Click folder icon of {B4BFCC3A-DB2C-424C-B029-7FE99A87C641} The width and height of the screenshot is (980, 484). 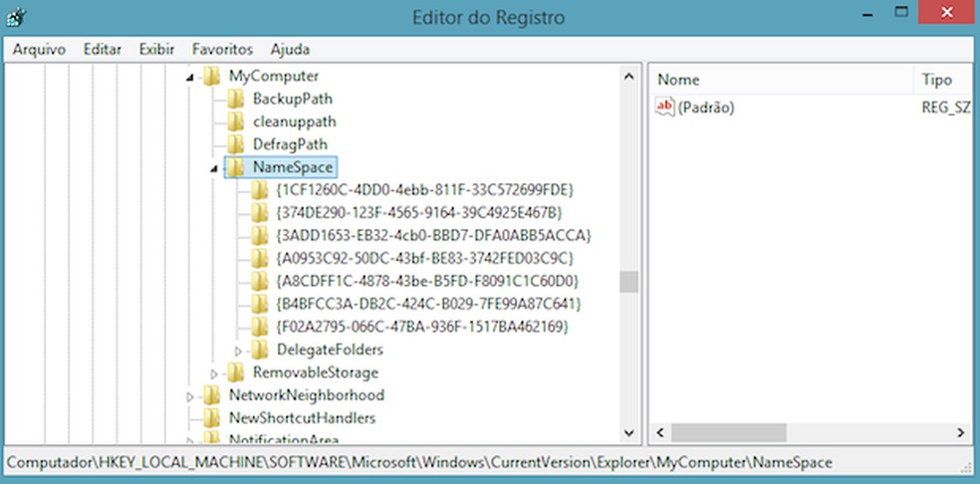(259, 304)
